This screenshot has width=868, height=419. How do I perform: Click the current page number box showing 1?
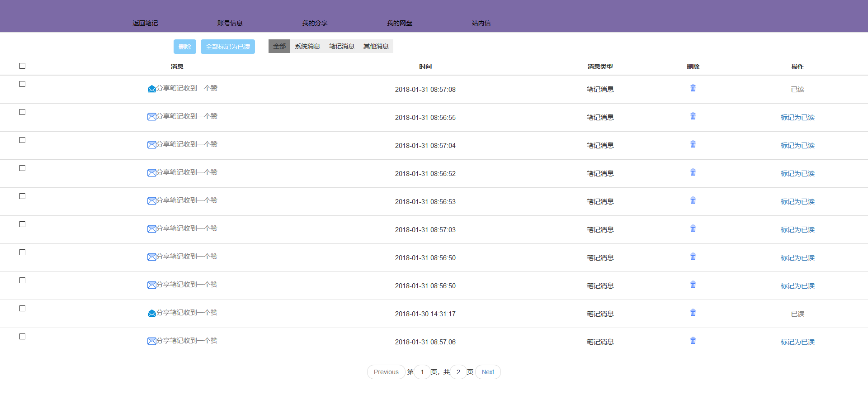point(422,372)
